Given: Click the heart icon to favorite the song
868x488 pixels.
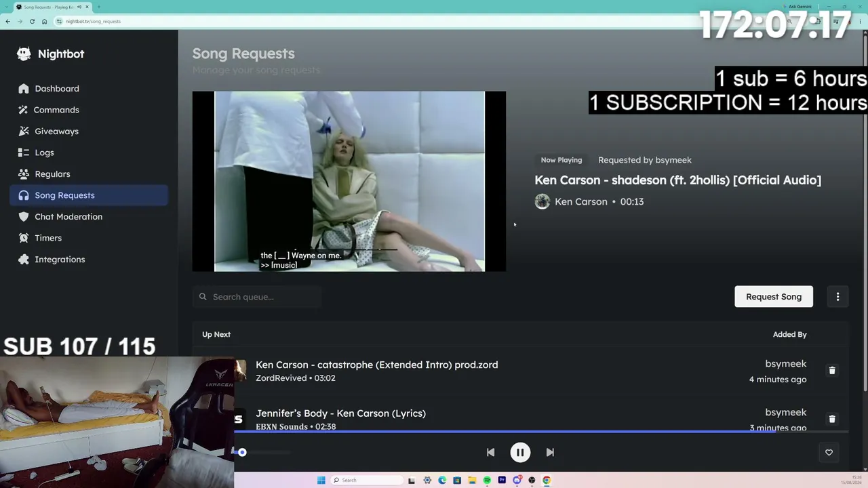Looking at the screenshot, I should (829, 452).
